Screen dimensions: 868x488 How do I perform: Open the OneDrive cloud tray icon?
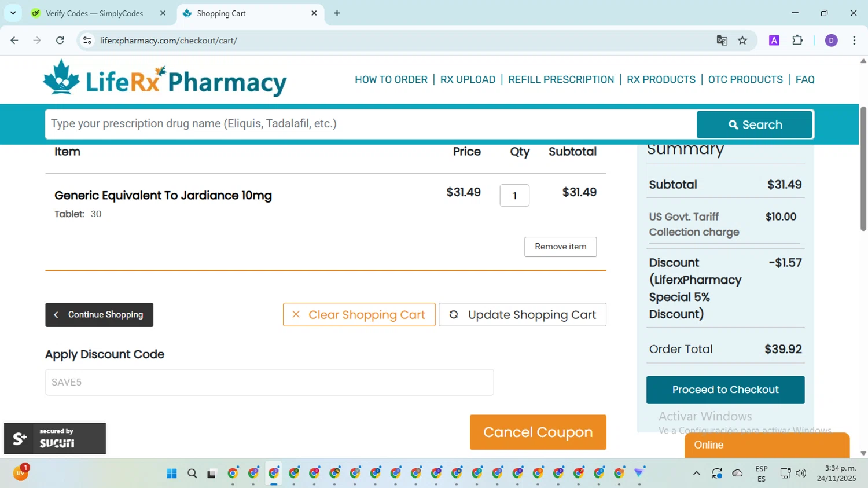[x=737, y=474]
